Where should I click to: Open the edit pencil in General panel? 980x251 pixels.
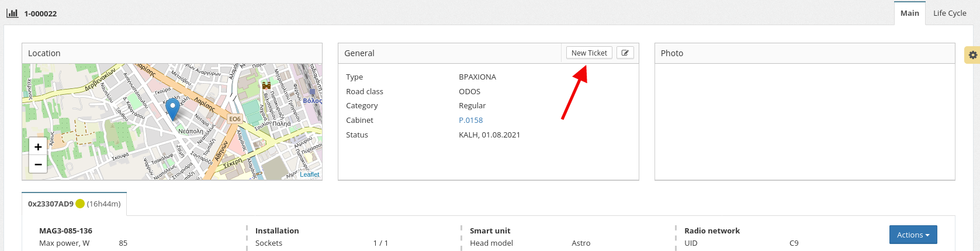coord(625,53)
